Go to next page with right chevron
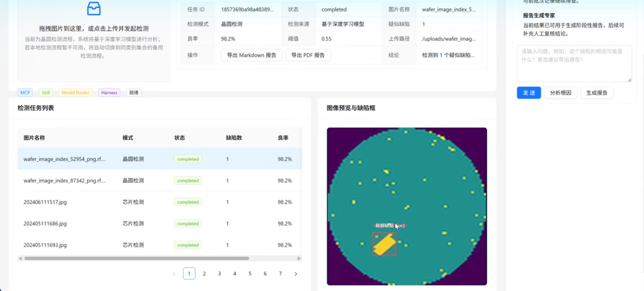Viewport: 644px width, 291px height. click(x=296, y=274)
